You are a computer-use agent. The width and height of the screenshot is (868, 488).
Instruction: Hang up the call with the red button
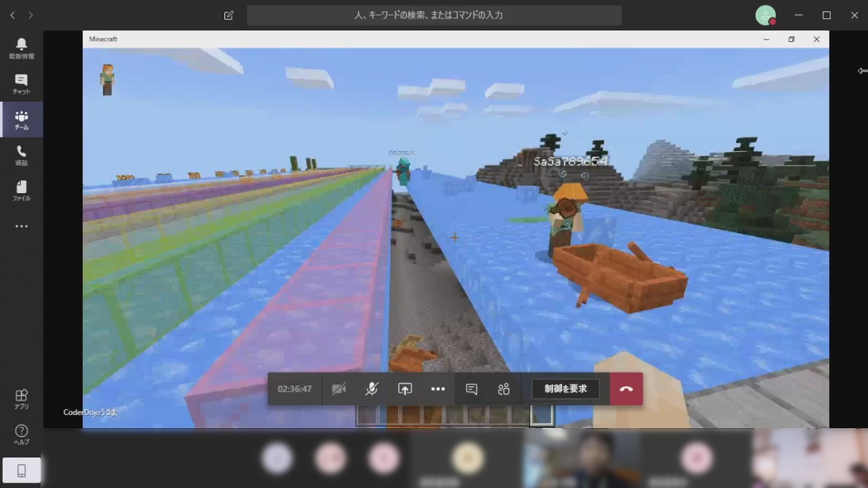pos(626,389)
